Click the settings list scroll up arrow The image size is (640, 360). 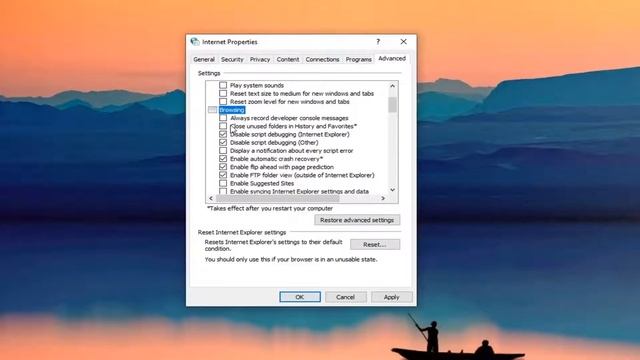tap(392, 86)
